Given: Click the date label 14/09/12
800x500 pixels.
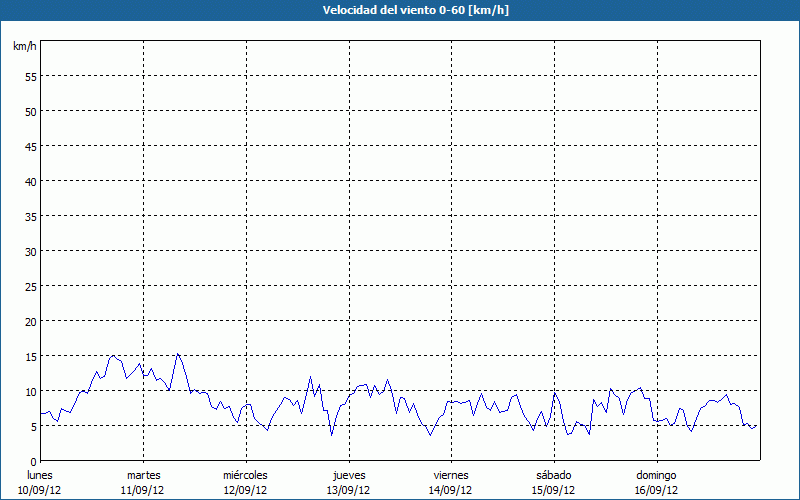Looking at the screenshot, I should (450, 490).
